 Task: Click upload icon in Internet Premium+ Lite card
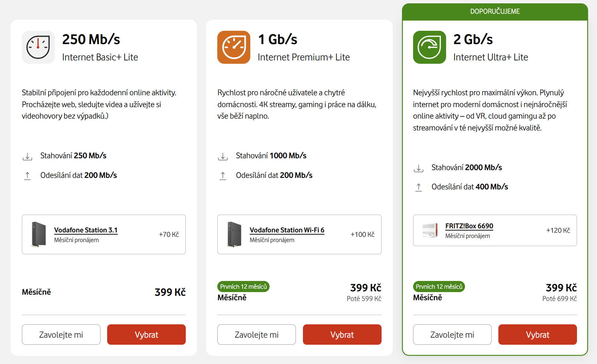point(223,176)
